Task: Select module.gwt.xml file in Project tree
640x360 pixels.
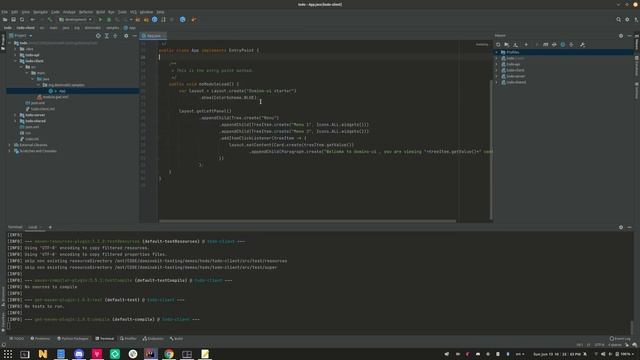Action: pyautogui.click(x=56, y=97)
